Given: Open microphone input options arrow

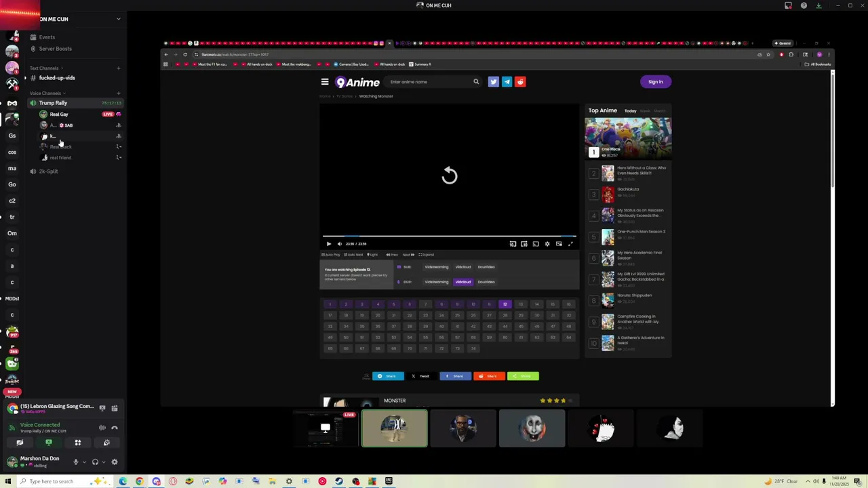Looking at the screenshot, I should pos(84,462).
